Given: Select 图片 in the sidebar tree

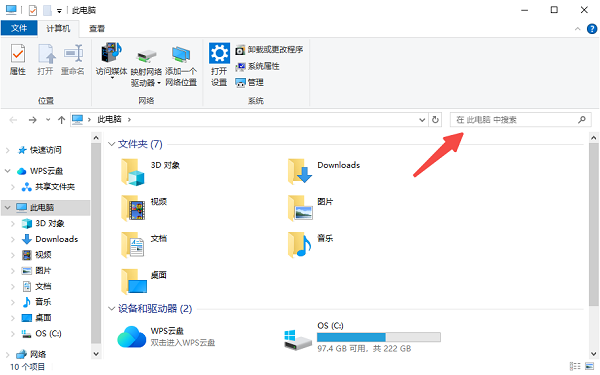Looking at the screenshot, I should [37, 271].
